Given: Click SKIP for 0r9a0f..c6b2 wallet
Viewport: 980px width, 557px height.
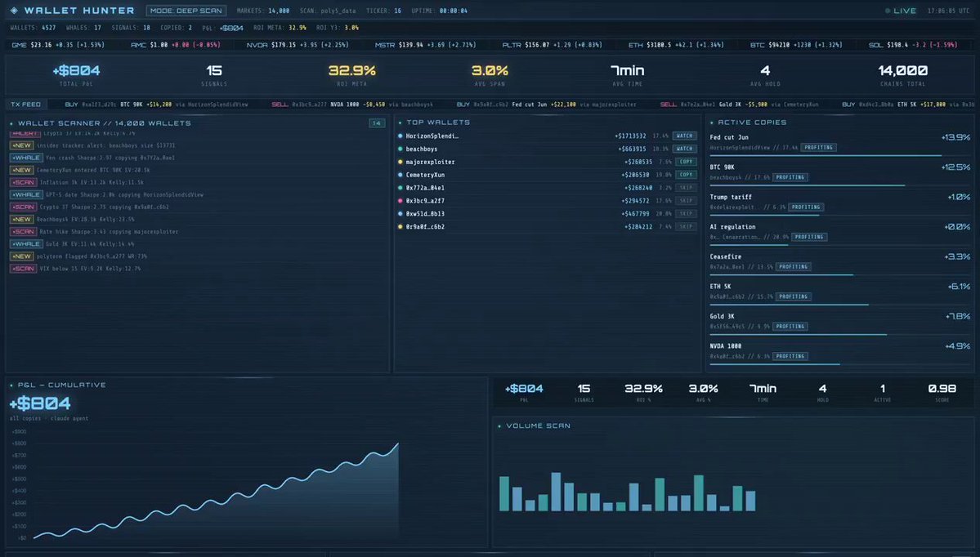Looking at the screenshot, I should (x=686, y=227).
